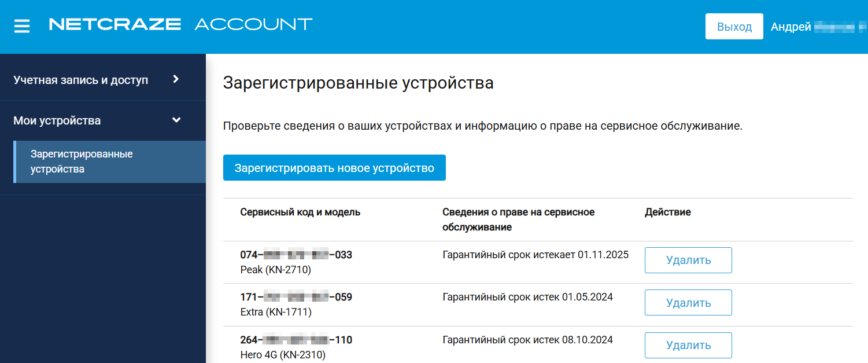Screen dimensions: 868x363
Task: Remove the Hero 4G (KN-2310) device
Action: point(688,346)
